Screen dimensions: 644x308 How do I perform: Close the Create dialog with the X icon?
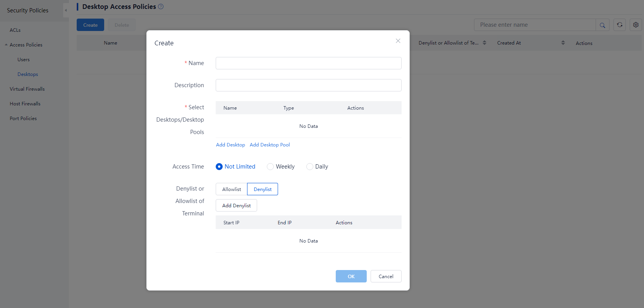pos(398,41)
